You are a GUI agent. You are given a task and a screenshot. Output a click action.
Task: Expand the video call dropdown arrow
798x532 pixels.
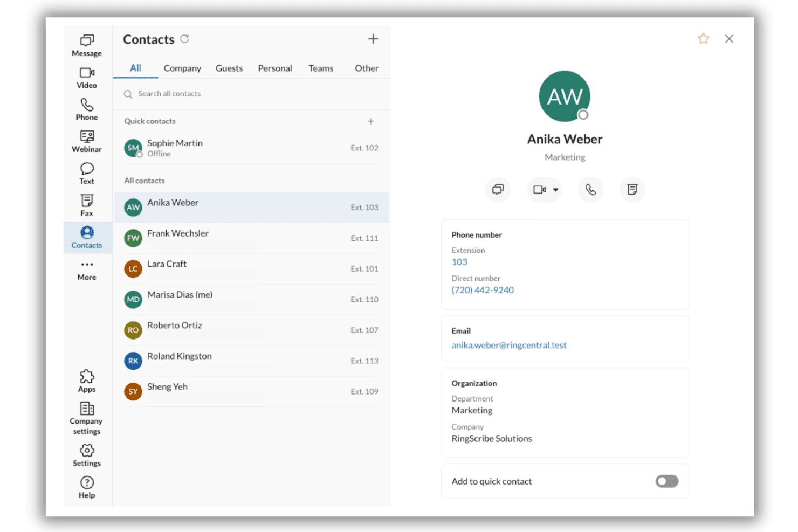[x=555, y=190]
